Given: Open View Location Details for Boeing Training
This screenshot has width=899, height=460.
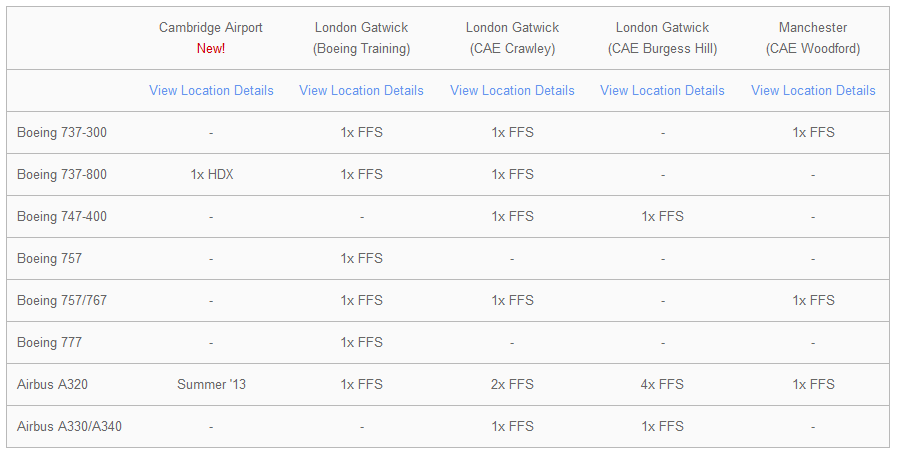Looking at the screenshot, I should pyautogui.click(x=361, y=90).
